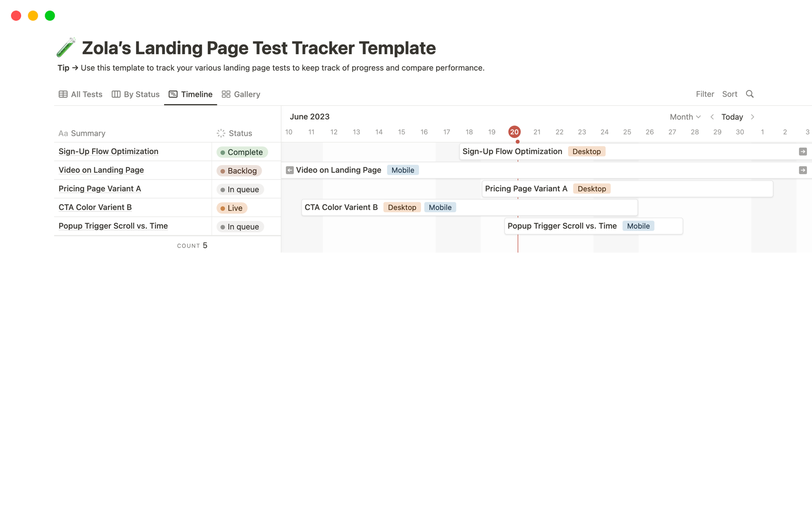Click the Today button in timeline
Image resolution: width=812 pixels, height=508 pixels.
click(x=732, y=117)
